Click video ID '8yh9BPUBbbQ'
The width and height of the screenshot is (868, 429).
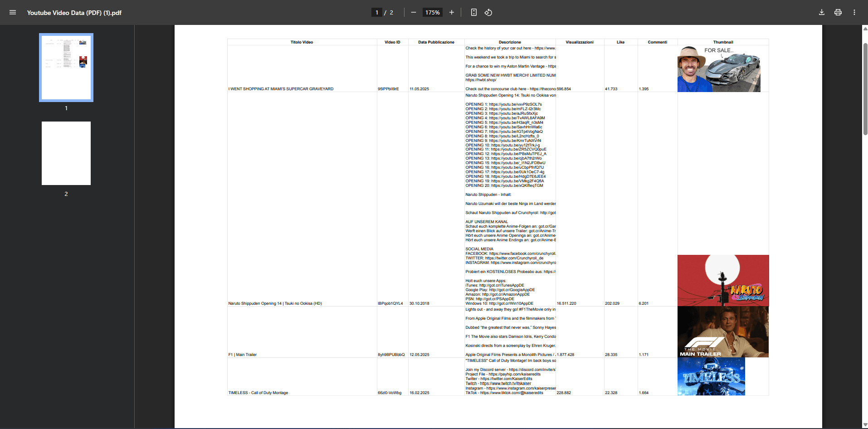[x=391, y=355]
